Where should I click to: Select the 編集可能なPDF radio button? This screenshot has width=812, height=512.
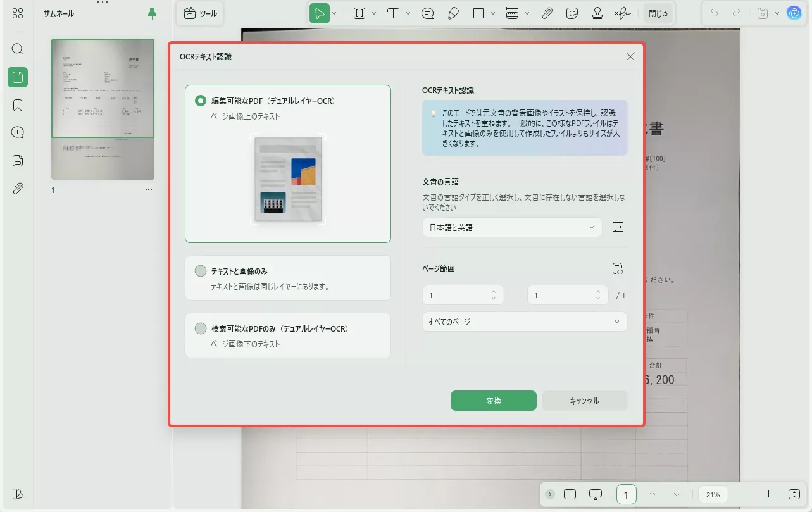point(201,99)
